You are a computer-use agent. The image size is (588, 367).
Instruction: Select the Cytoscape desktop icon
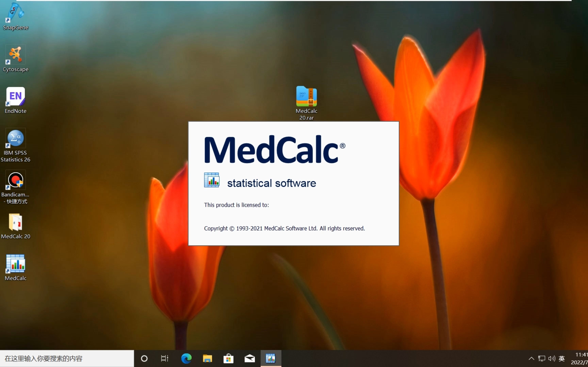[15, 54]
